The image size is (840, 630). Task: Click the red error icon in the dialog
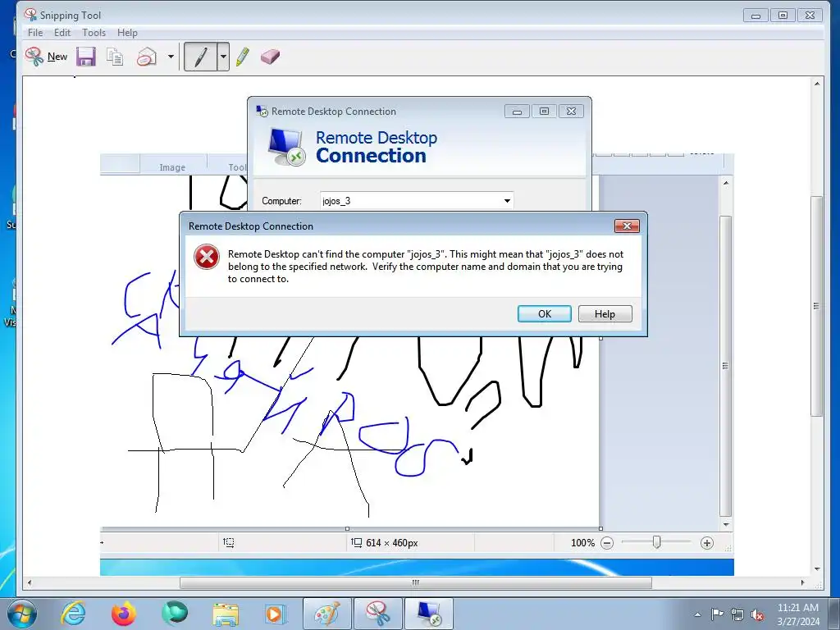(206, 257)
